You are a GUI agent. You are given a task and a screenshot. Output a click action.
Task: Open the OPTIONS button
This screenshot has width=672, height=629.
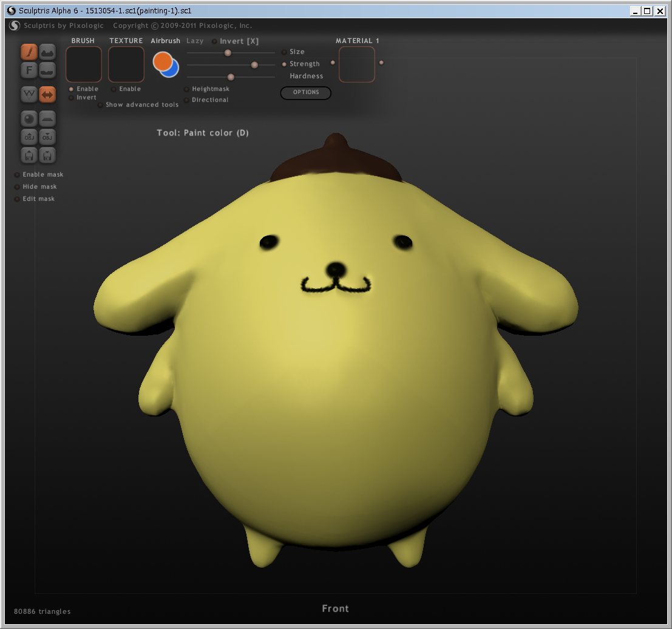coord(305,93)
